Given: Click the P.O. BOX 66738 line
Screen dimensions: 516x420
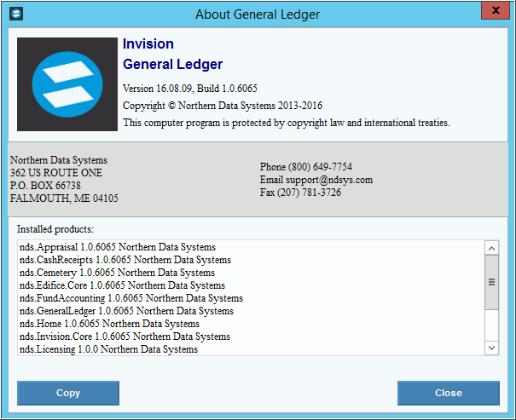Looking at the screenshot, I should (x=45, y=186).
